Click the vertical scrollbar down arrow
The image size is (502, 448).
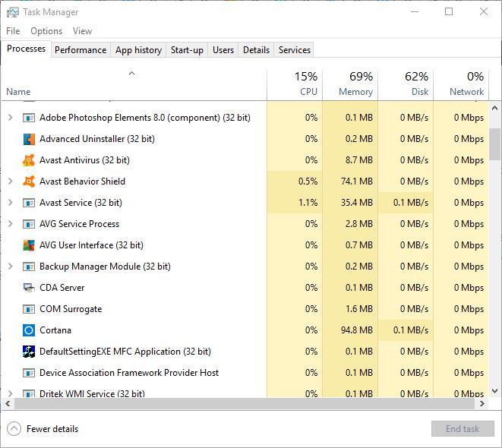pyautogui.click(x=495, y=391)
